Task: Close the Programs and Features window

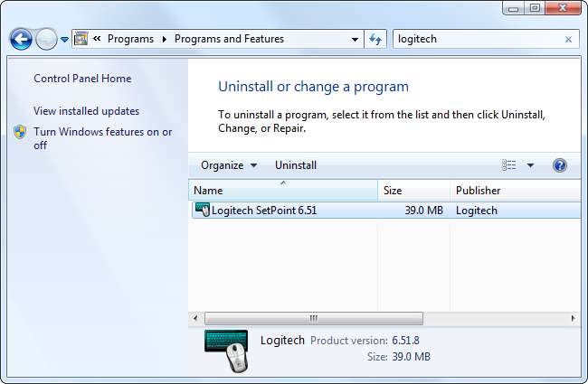Action: coord(564,8)
